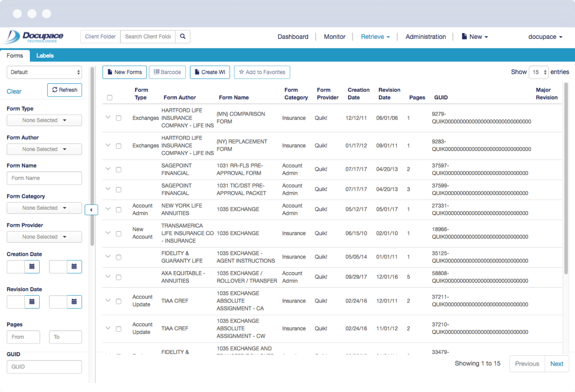Check the AXA EQUITABLE ANNUITIES row checkbox

click(119, 277)
